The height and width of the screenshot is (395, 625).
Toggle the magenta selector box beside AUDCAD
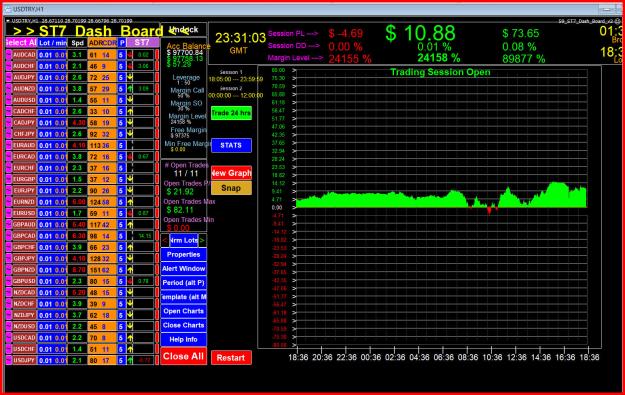point(8,55)
